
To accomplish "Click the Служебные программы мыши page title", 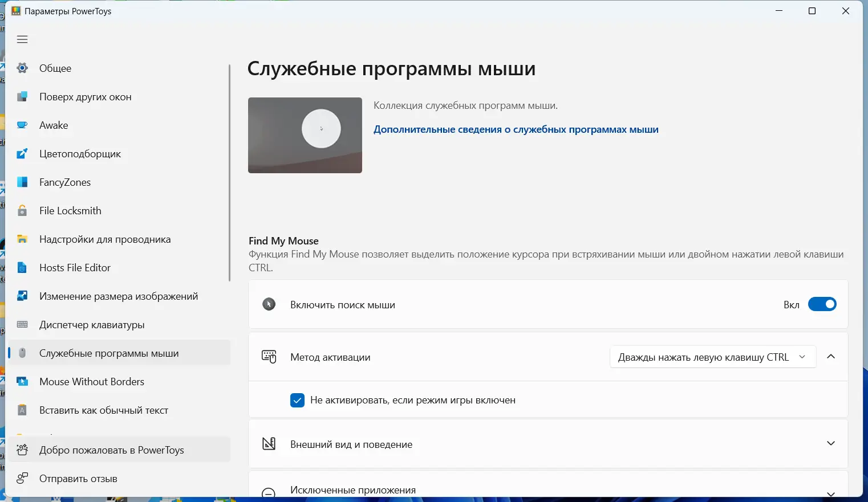I will tap(391, 69).
